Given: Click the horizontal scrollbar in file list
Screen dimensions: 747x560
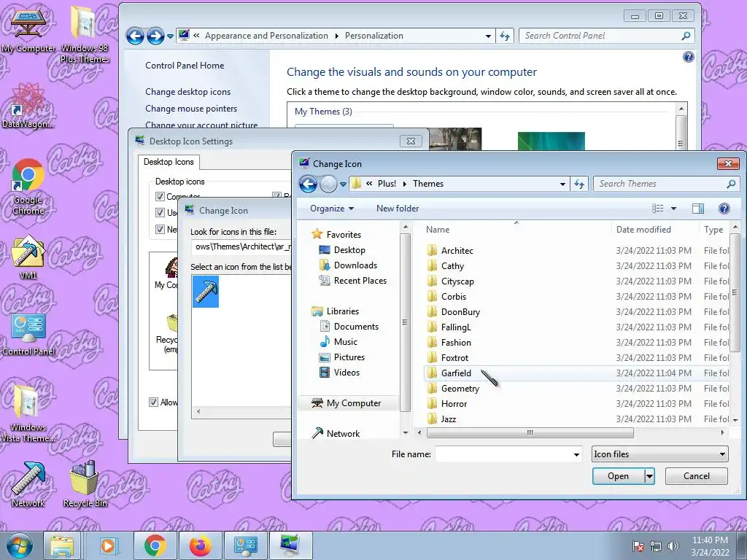Looking at the screenshot, I should coord(530,433).
